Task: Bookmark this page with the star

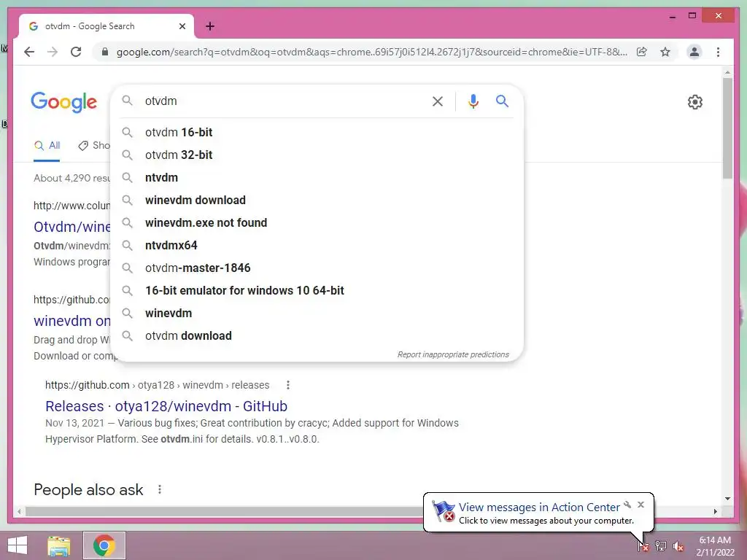Action: (x=665, y=52)
